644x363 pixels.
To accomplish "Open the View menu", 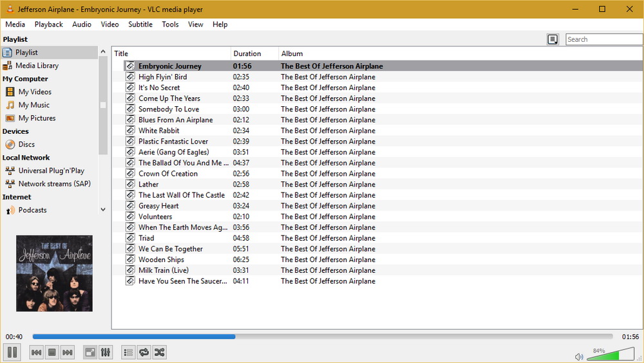I will click(196, 24).
